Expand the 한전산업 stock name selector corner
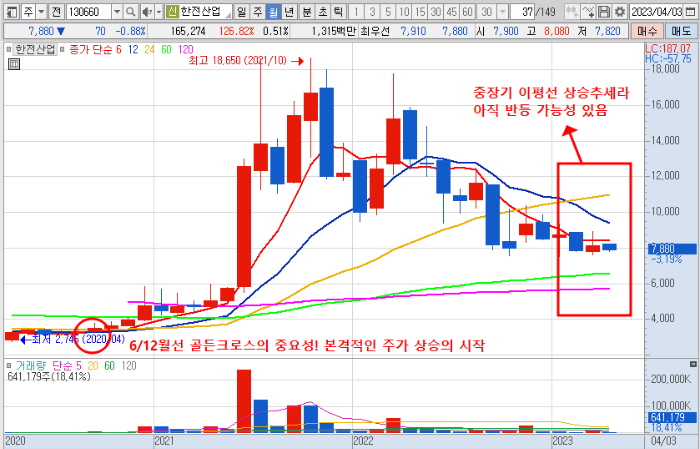 pos(229,15)
